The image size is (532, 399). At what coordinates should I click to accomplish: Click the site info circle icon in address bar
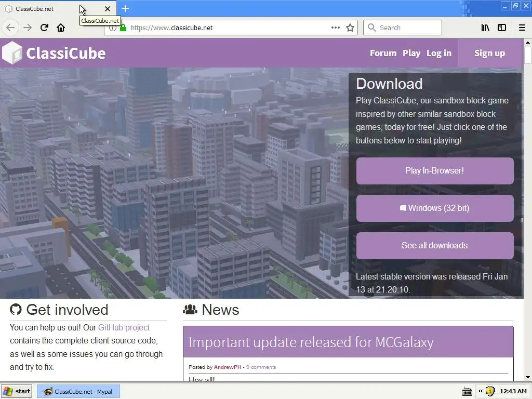point(113,29)
